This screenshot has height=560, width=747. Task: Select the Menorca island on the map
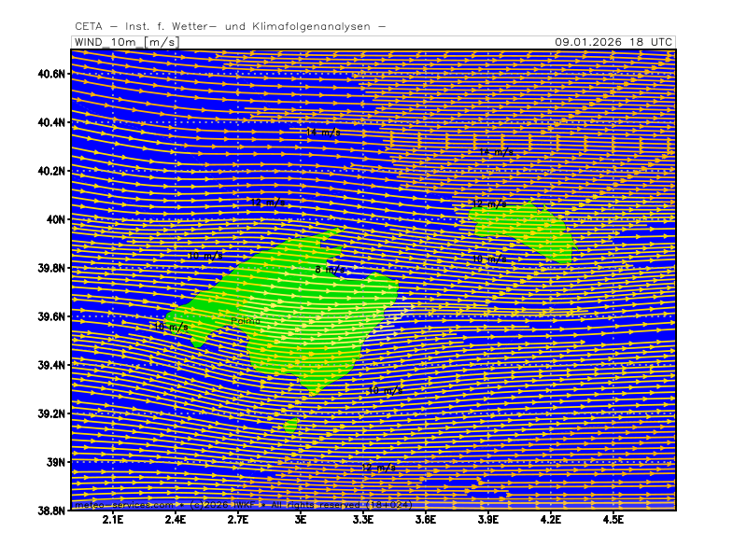(x=523, y=230)
